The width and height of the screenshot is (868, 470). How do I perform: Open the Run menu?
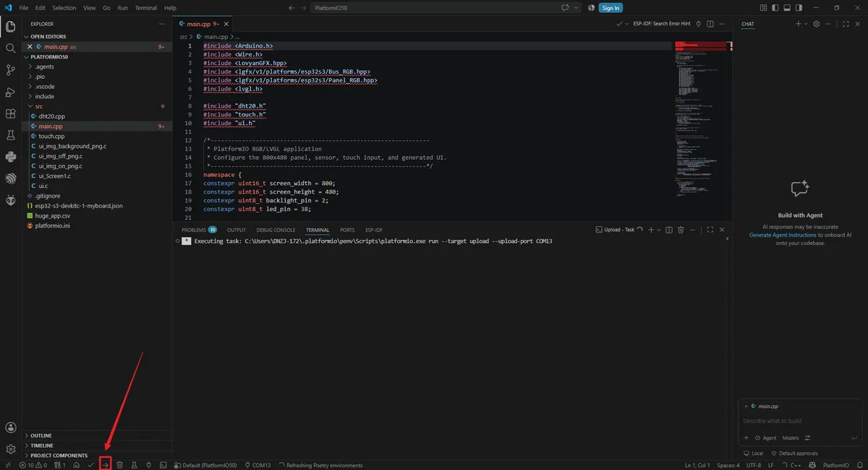tap(122, 8)
